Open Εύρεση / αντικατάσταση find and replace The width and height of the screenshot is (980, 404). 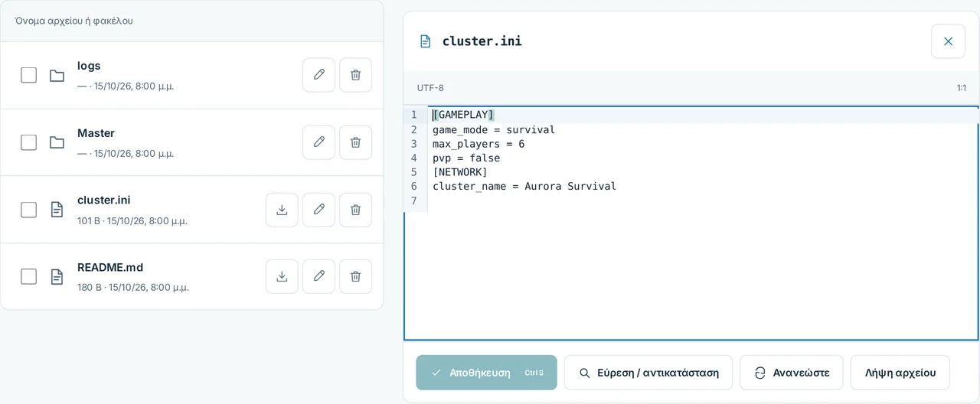648,373
